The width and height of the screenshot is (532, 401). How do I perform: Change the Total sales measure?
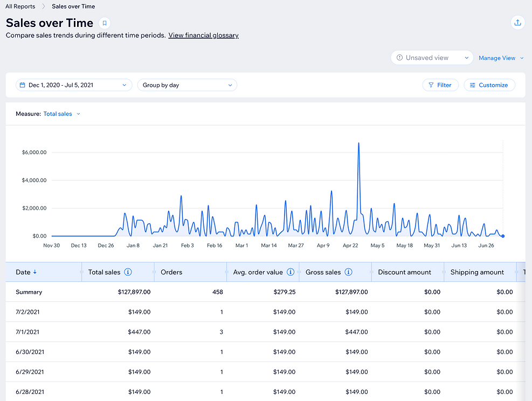(62, 114)
